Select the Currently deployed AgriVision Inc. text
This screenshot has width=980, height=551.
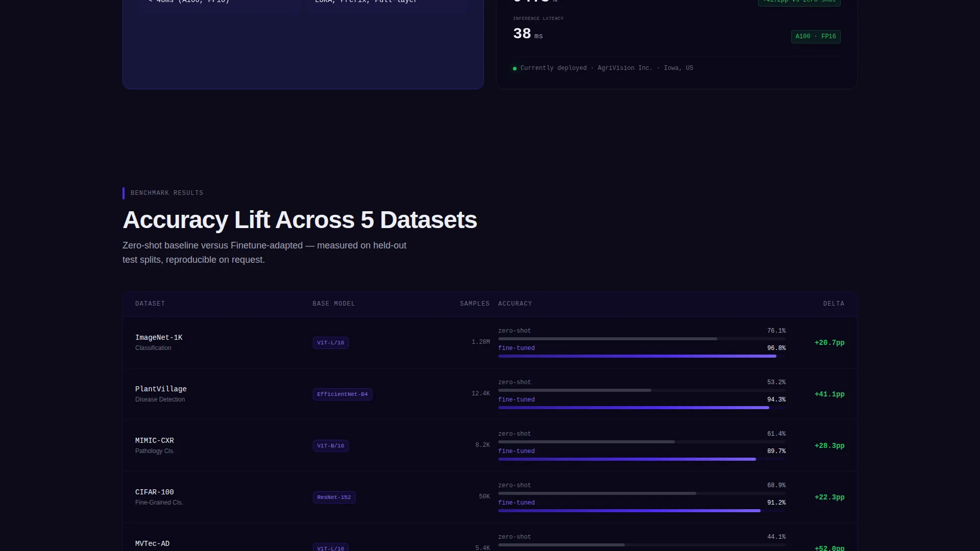(606, 68)
